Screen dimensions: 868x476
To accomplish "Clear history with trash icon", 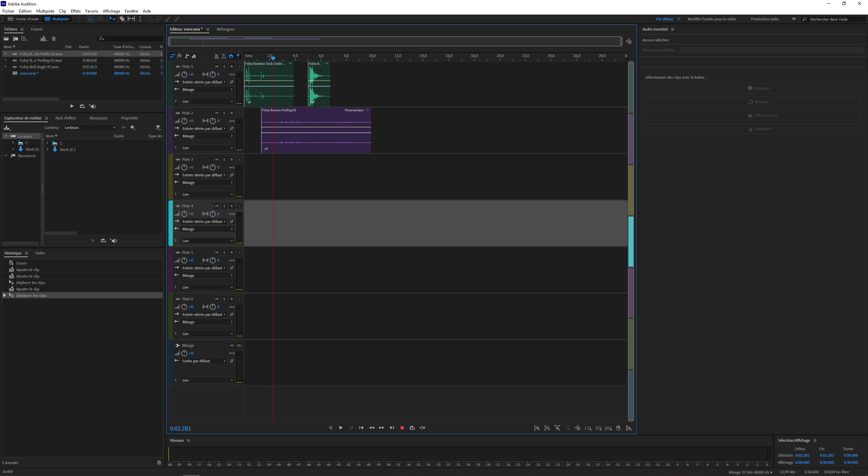I will coord(159,462).
